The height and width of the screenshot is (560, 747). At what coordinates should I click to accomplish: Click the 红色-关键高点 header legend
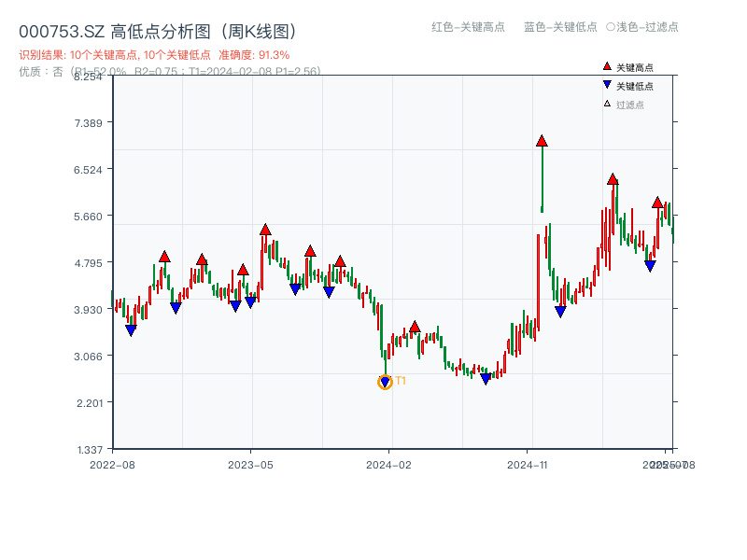click(468, 27)
